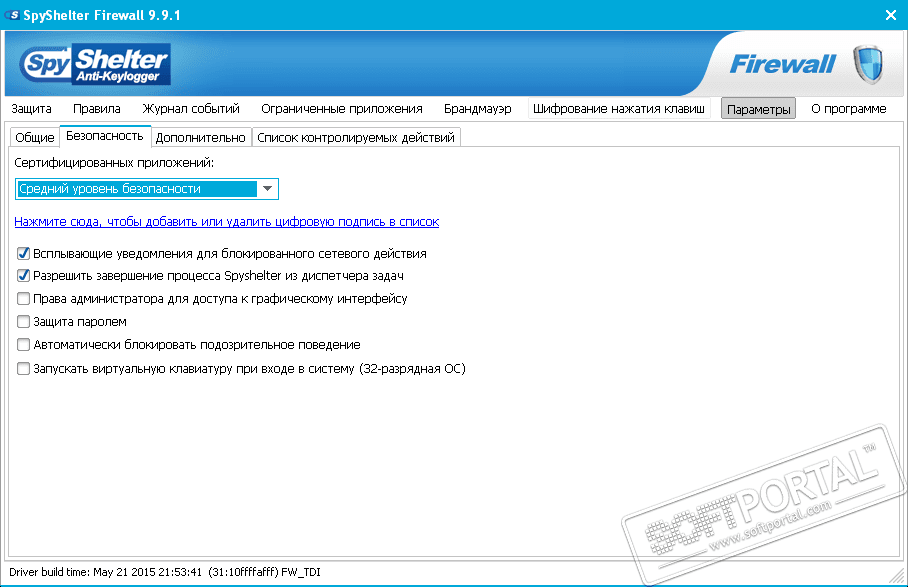
Task: Open the Правила menu tab
Action: 97,109
